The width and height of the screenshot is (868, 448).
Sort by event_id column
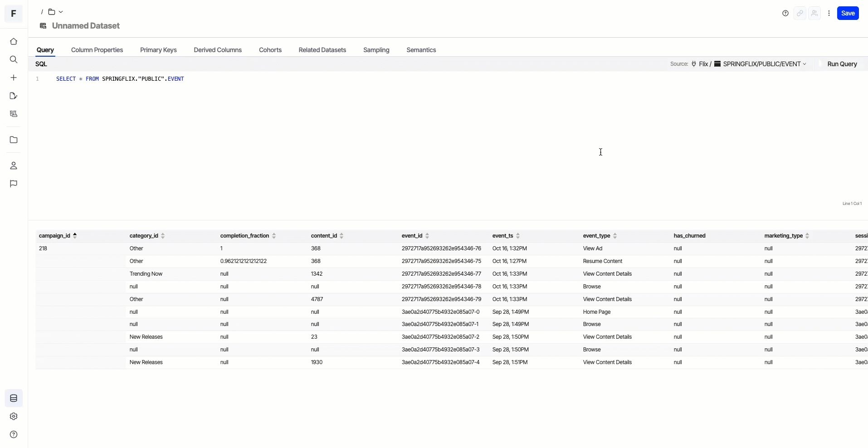[x=427, y=236]
